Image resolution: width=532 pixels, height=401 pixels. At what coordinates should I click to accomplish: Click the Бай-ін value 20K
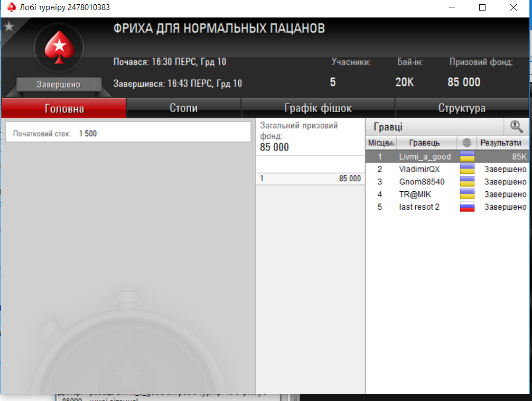point(405,82)
